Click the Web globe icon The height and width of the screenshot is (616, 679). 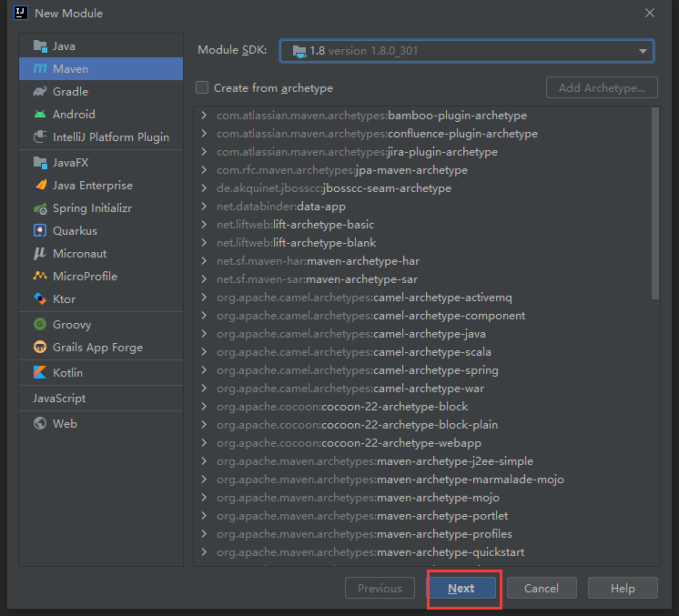click(40, 423)
